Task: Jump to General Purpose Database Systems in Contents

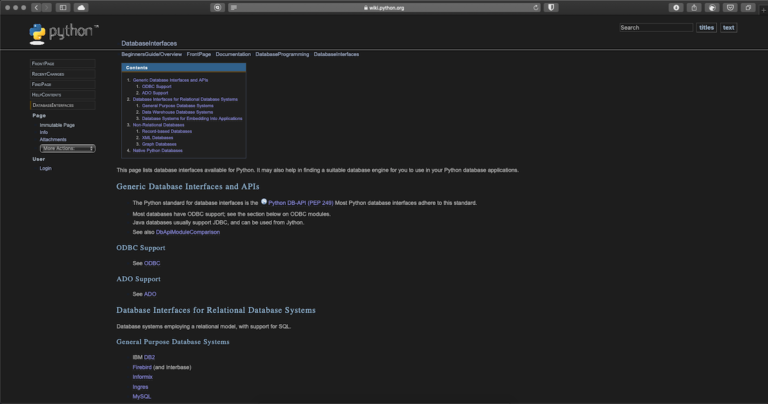Action: pos(178,105)
